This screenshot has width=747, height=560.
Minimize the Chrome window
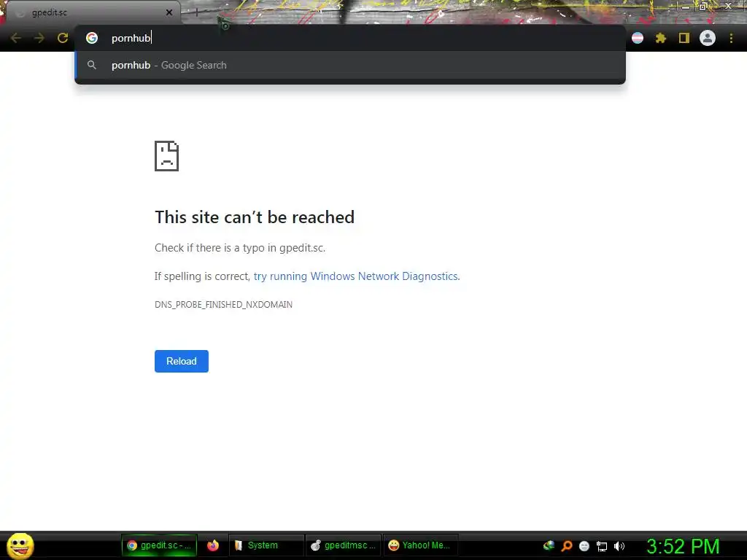(x=685, y=7)
